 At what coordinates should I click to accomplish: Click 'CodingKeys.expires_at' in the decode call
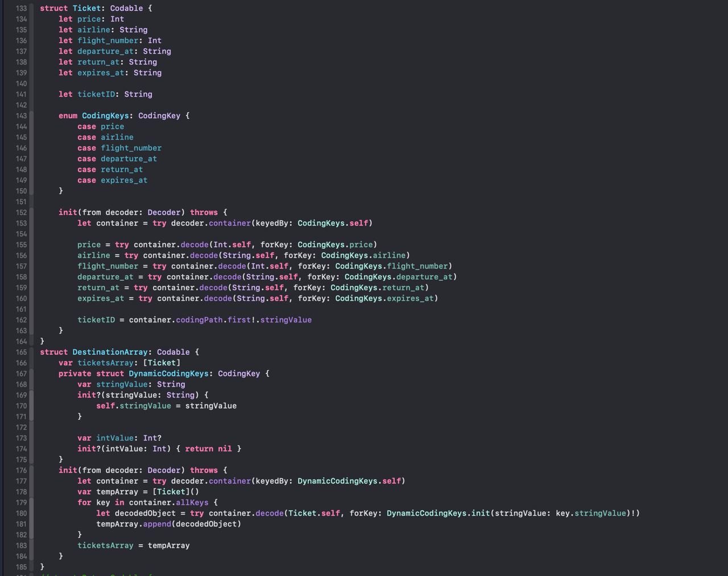click(384, 299)
